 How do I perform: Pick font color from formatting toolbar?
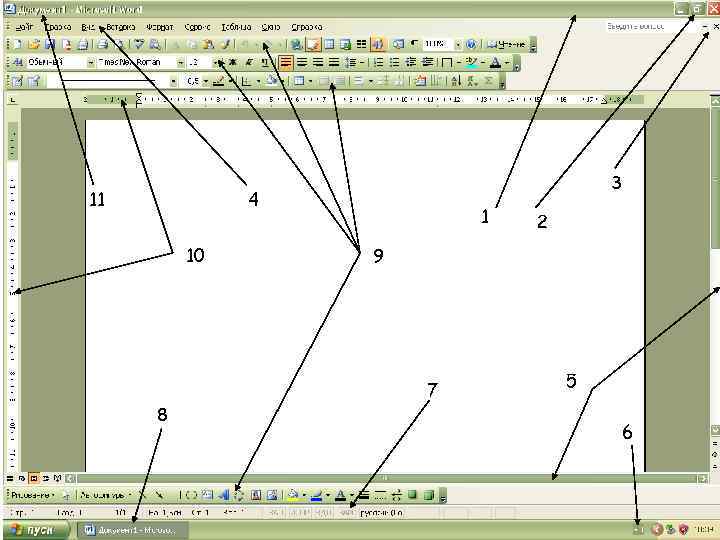(495, 62)
